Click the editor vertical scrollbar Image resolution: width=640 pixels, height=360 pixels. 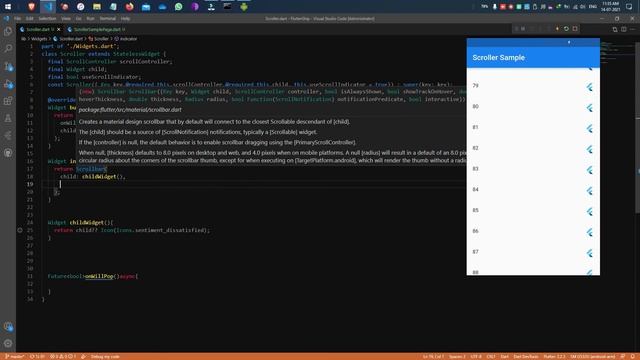click(x=638, y=127)
